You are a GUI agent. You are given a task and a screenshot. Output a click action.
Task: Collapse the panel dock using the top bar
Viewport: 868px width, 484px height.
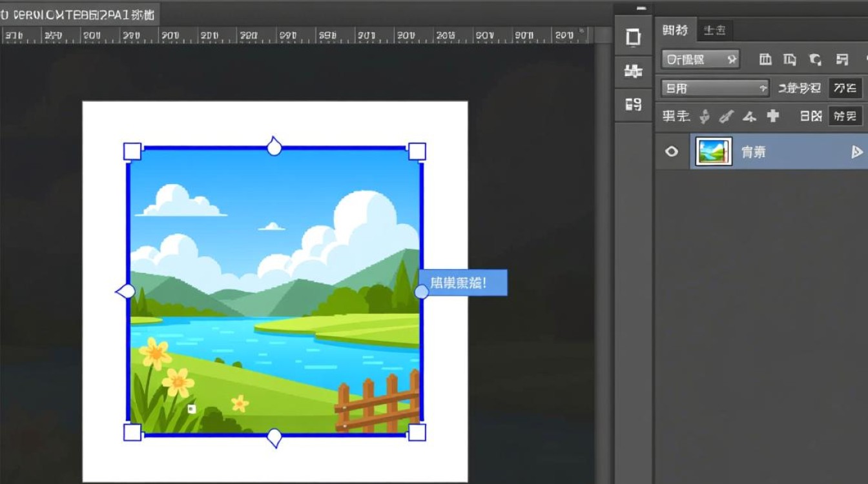[640, 8]
